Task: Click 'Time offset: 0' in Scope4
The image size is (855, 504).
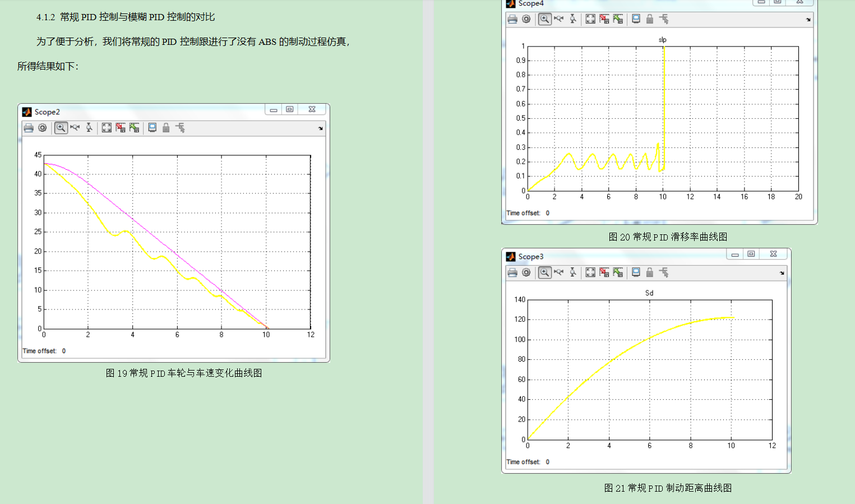Action: click(528, 213)
